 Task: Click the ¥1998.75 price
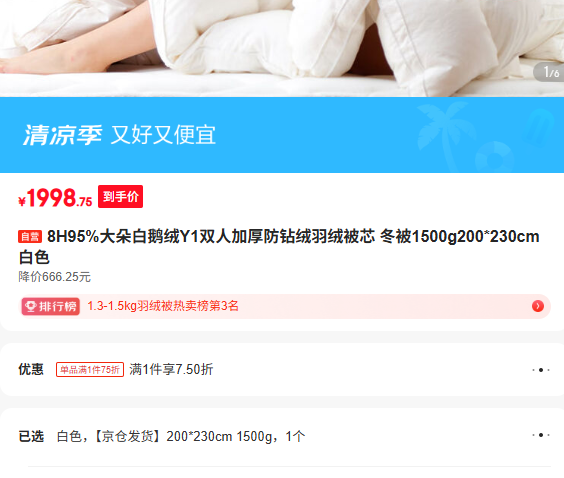click(55, 198)
